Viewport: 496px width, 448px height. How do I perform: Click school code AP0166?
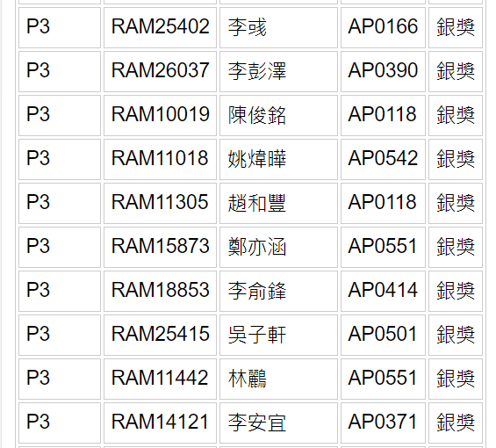pyautogui.click(x=383, y=26)
